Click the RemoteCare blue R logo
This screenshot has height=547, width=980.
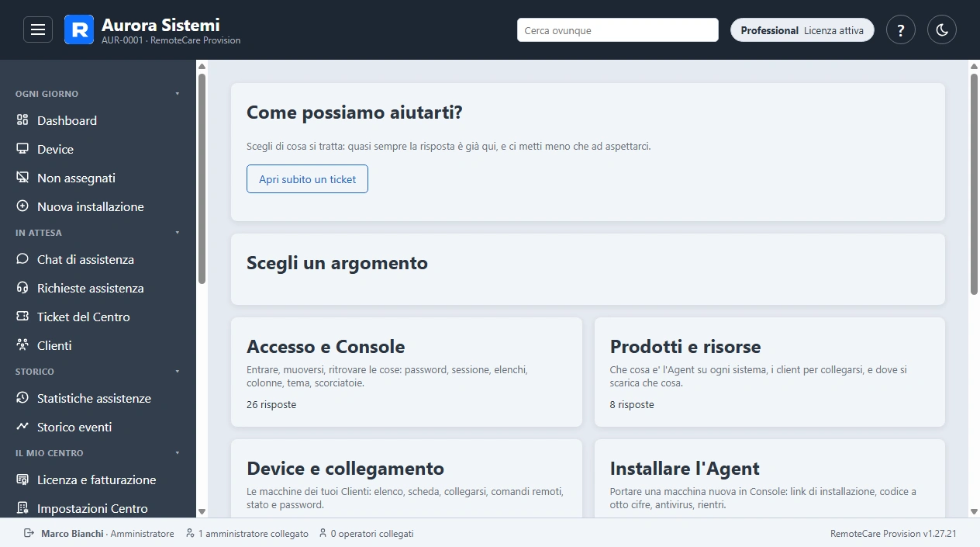pyautogui.click(x=79, y=29)
